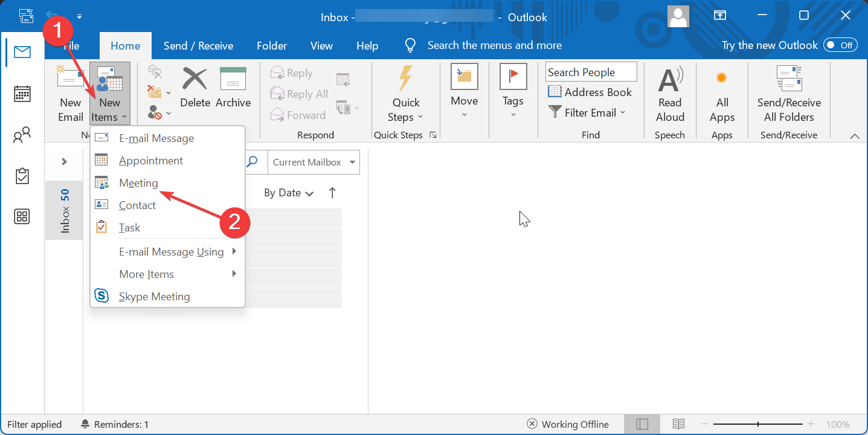Click the zoom in plus button
The height and width of the screenshot is (435, 868).
811,424
